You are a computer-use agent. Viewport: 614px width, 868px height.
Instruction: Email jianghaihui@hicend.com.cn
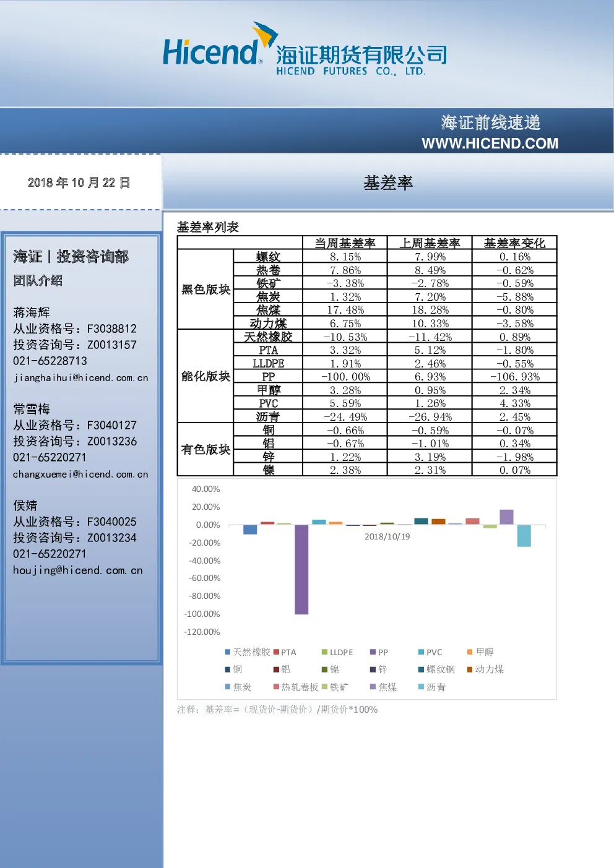point(80,377)
